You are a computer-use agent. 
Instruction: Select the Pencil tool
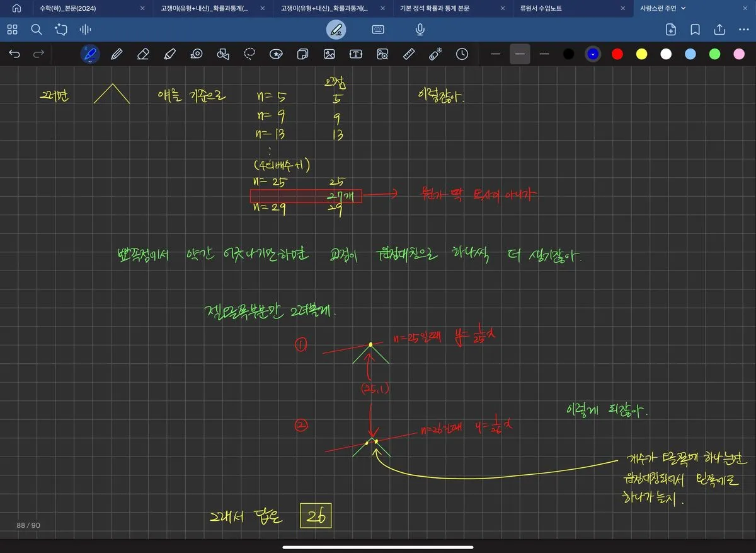pos(117,54)
